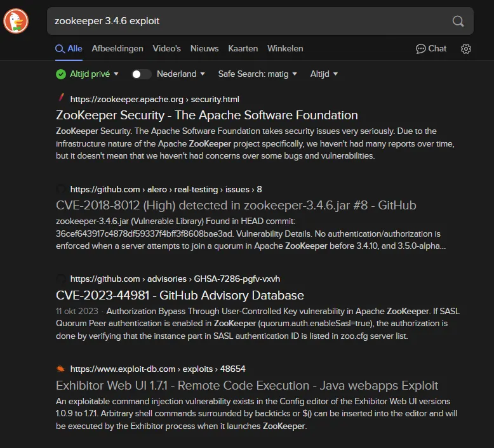Screen dimensions: 494x448
Task: Select the Video's tab
Action: pos(166,48)
